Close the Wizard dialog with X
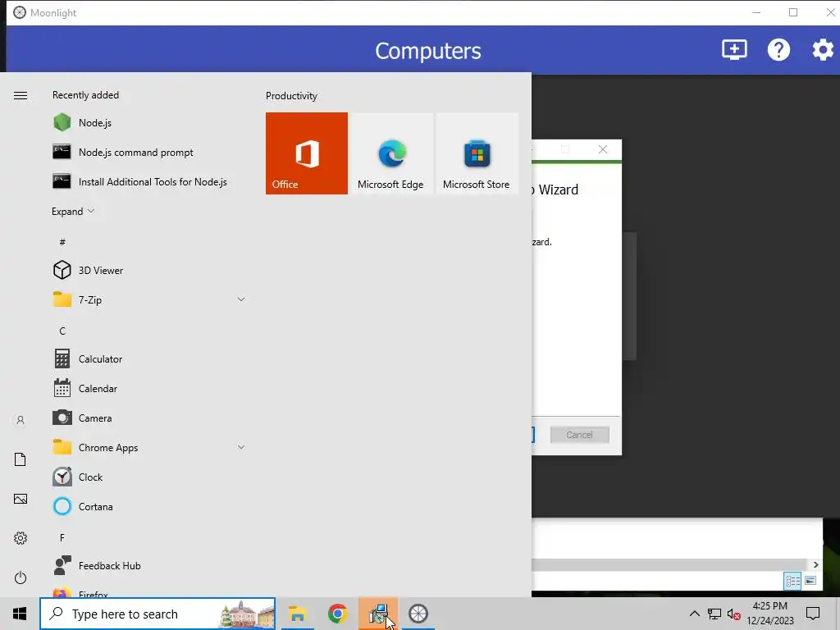840x630 pixels. click(603, 149)
